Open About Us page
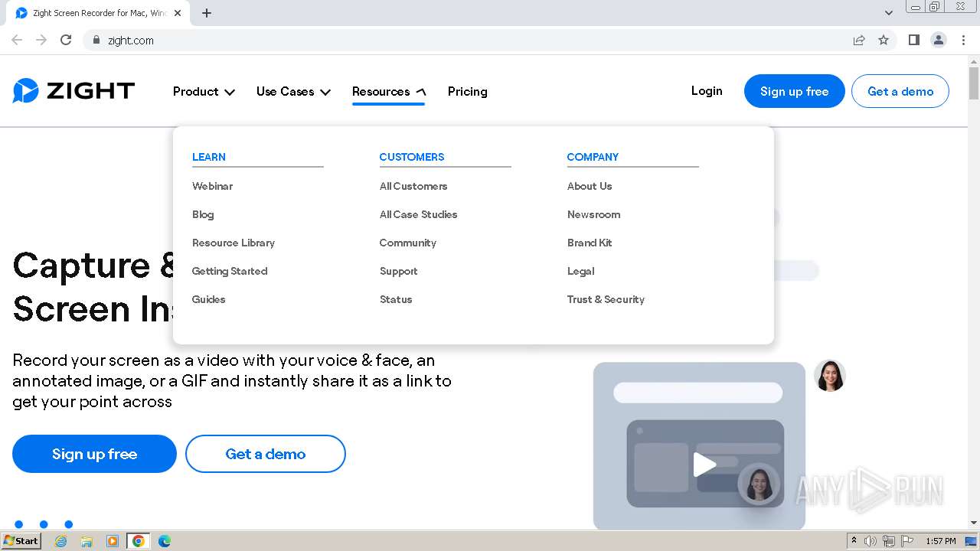Screen dimensions: 980x551 pos(590,186)
